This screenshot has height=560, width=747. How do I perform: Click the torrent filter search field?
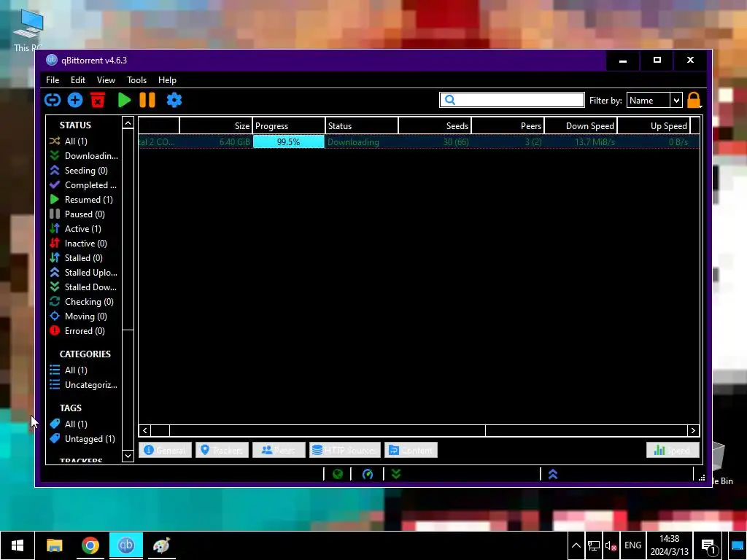[512, 100]
